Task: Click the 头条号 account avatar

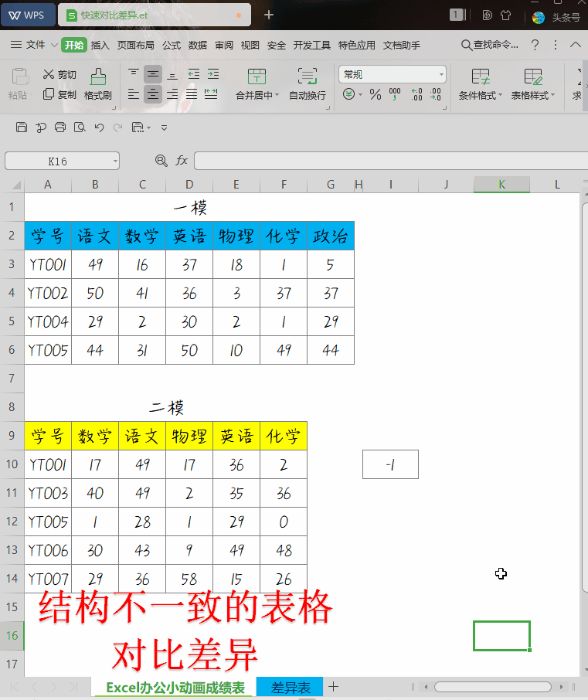Action: pyautogui.click(x=539, y=18)
